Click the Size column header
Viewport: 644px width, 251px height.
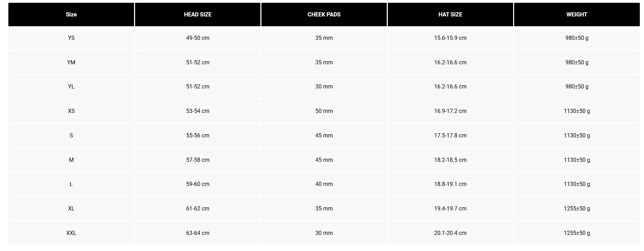71,14
